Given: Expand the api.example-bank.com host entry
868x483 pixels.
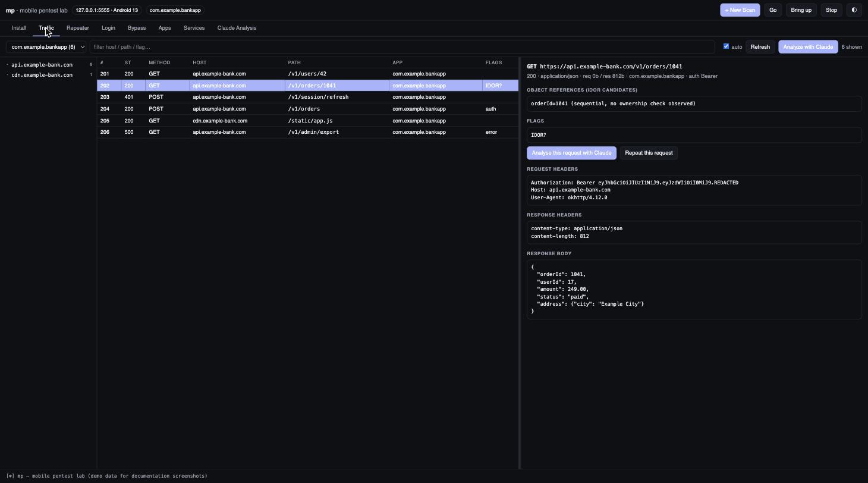Looking at the screenshot, I should pos(42,65).
